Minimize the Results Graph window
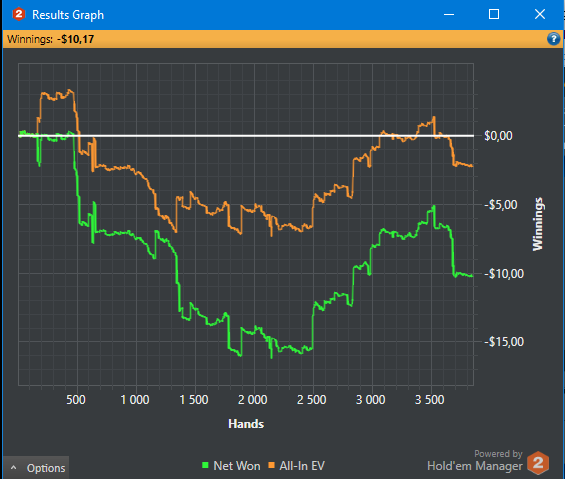The height and width of the screenshot is (479, 565). coord(449,14)
